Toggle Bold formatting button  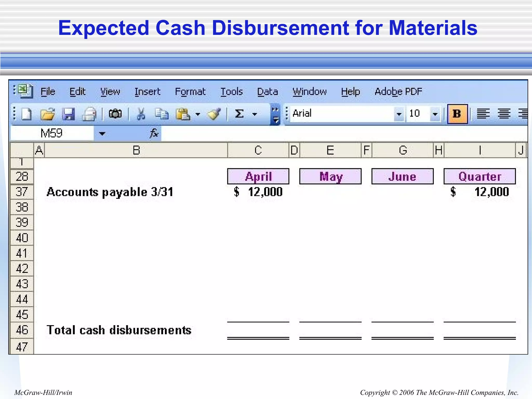tap(457, 114)
